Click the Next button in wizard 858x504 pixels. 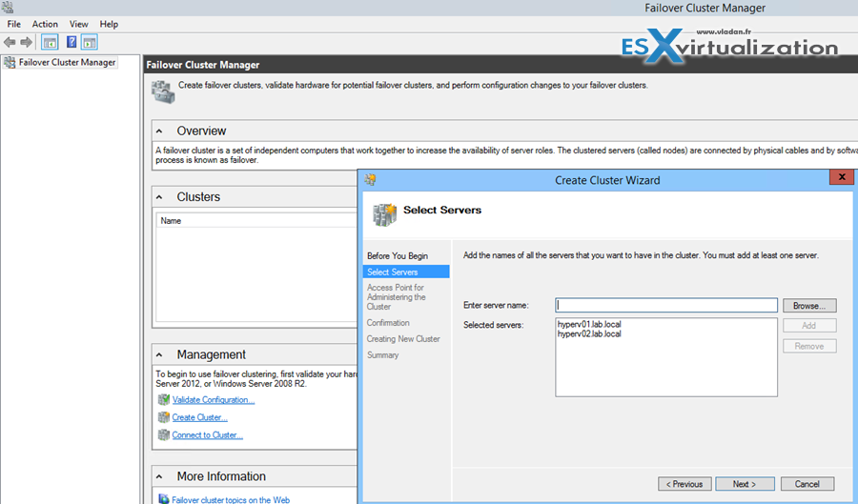tap(745, 484)
